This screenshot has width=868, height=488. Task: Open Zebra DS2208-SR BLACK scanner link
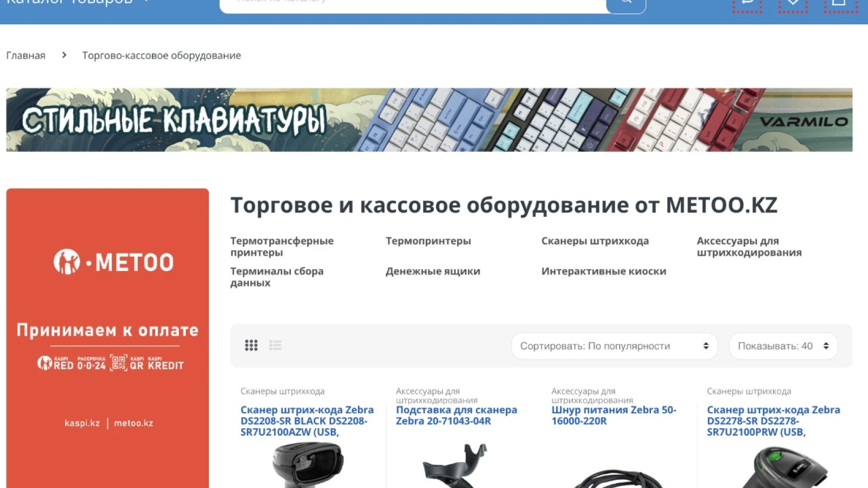pyautogui.click(x=307, y=421)
